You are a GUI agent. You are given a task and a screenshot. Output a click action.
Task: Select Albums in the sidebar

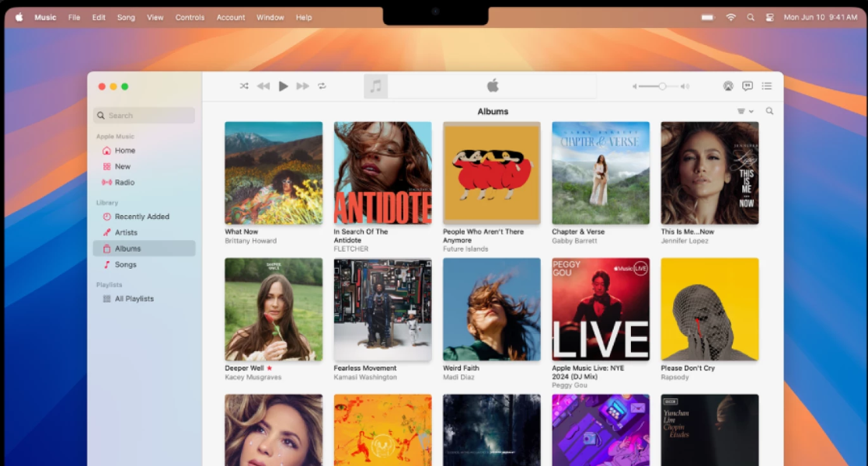[144, 249]
